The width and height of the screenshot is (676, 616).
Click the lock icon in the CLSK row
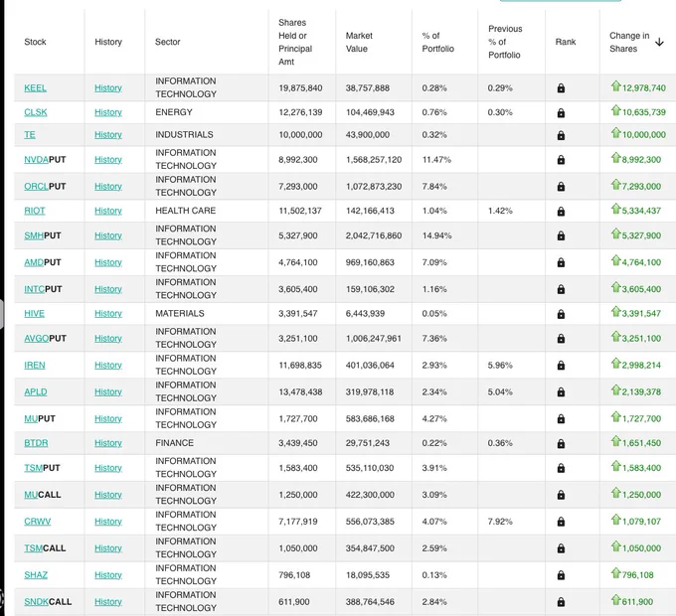(561, 113)
